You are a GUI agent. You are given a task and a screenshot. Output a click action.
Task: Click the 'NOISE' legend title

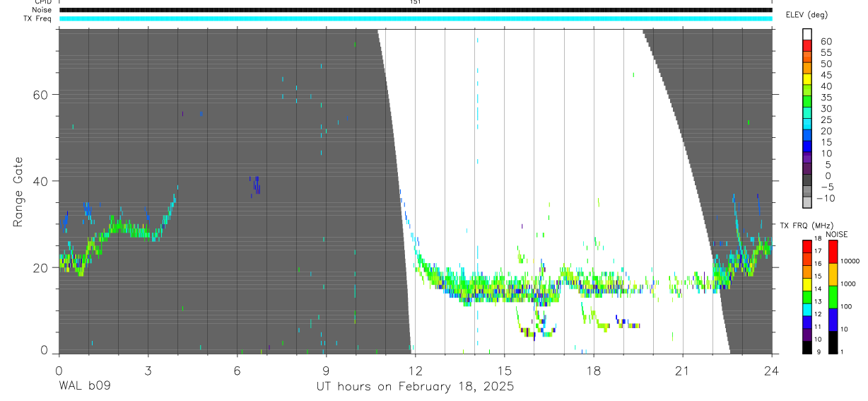(x=837, y=234)
